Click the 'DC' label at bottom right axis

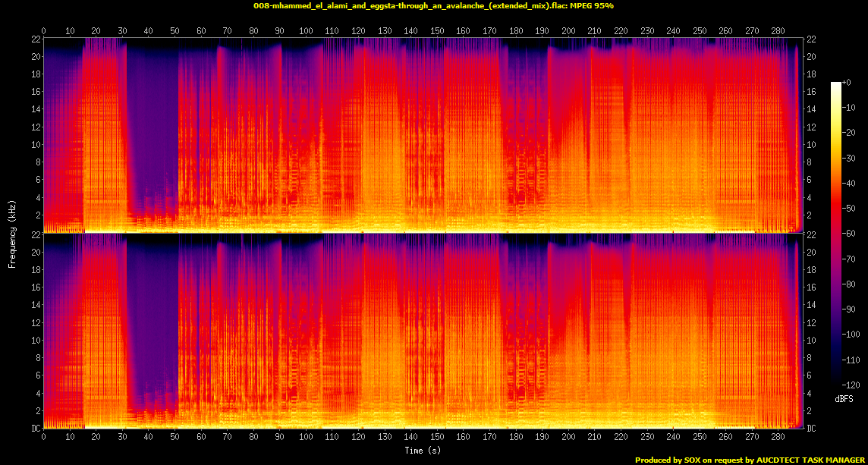point(812,429)
